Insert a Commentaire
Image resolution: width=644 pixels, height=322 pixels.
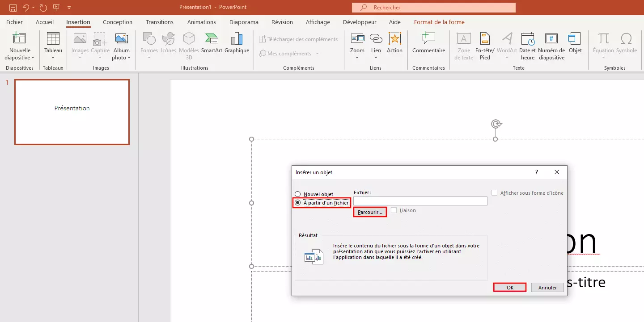428,43
